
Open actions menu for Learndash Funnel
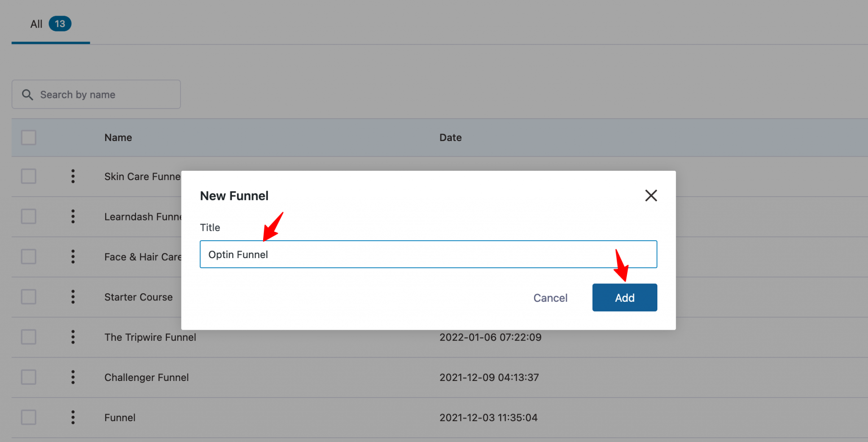pos(73,216)
